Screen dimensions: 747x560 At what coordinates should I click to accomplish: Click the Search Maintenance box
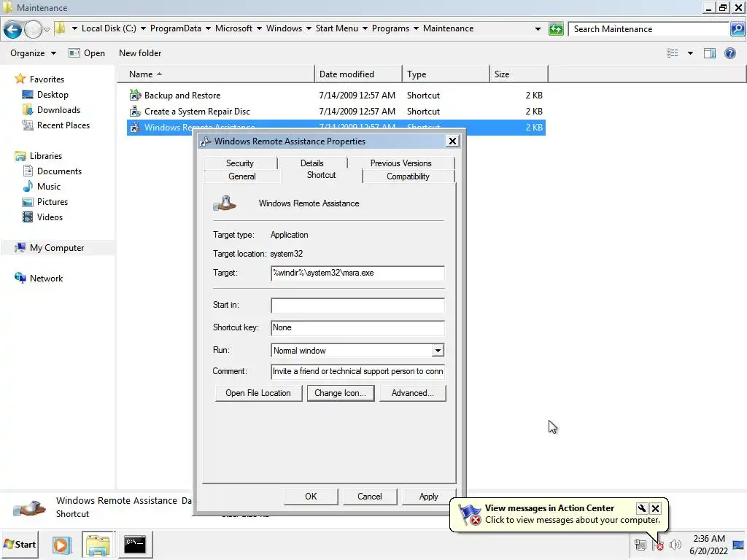(x=649, y=29)
